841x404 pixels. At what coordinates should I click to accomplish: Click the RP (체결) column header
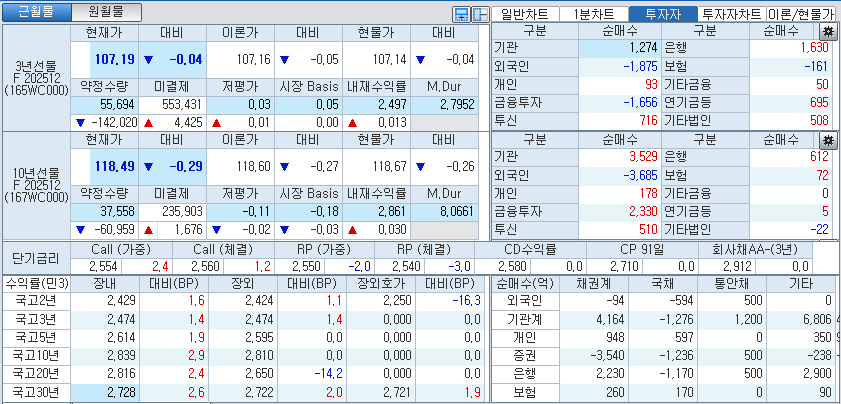click(x=424, y=249)
